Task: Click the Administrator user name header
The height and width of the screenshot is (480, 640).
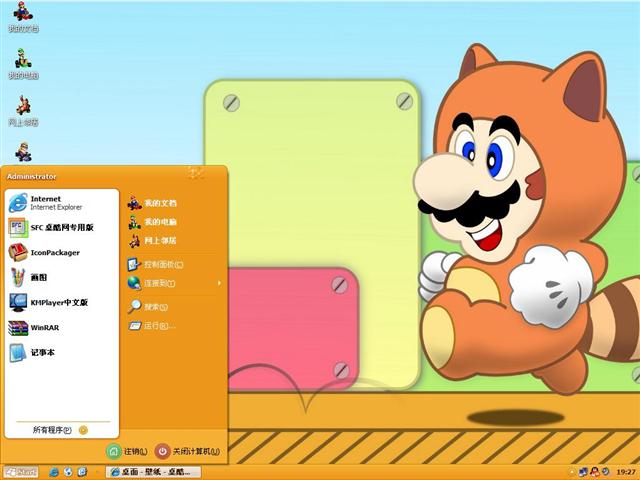Action: [31, 176]
